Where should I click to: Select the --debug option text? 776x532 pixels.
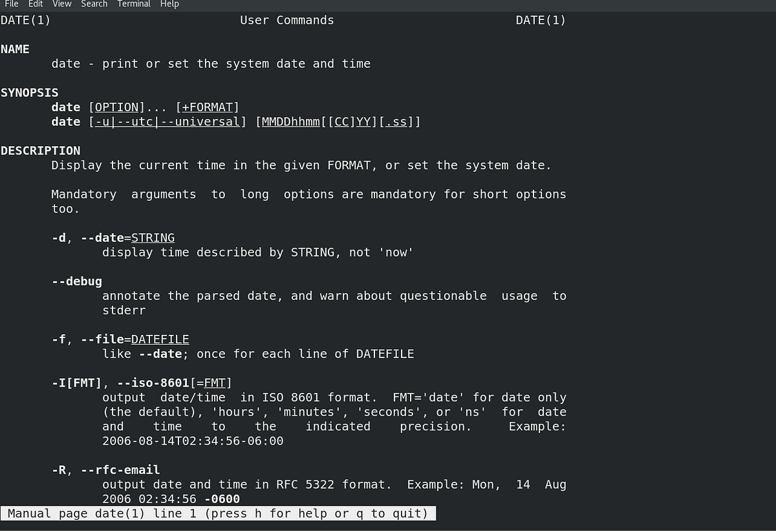click(76, 281)
